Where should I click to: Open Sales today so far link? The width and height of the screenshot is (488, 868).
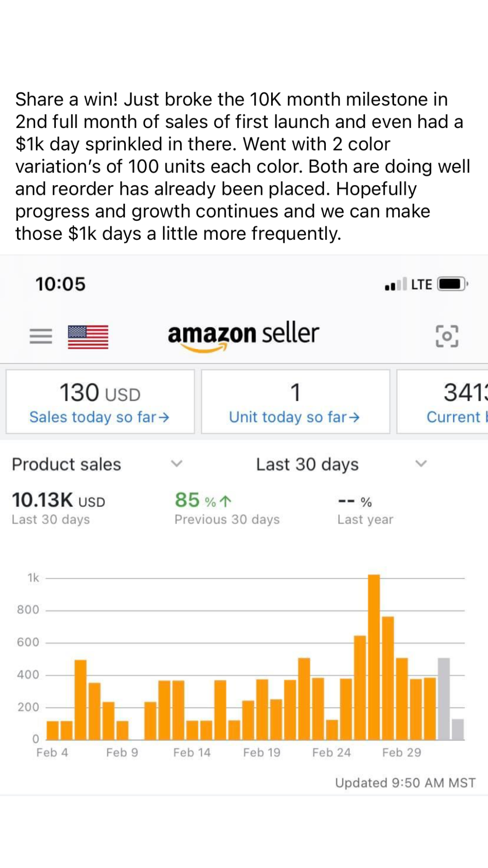(x=100, y=417)
